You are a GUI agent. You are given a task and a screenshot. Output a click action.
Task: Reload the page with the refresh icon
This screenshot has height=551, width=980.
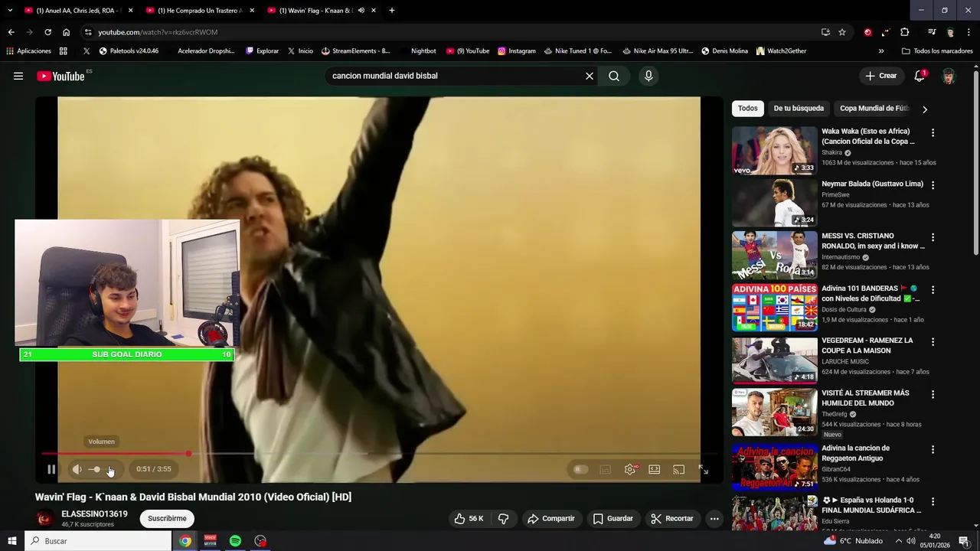point(47,32)
